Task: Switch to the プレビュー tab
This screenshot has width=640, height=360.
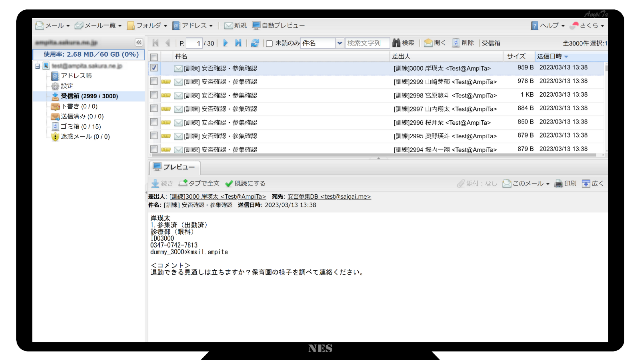Action: [175, 167]
